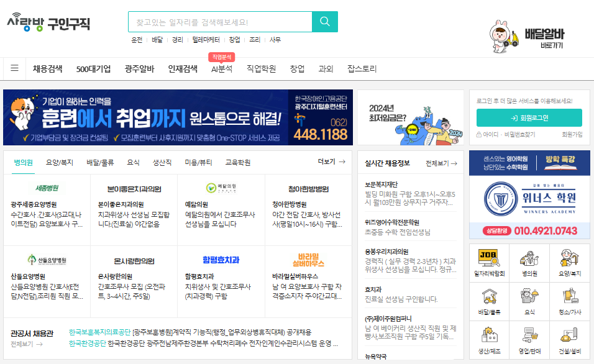Open the 보문복지재단 job listing
Image resolution: width=594 pixels, height=364 pixels.
[x=410, y=193]
